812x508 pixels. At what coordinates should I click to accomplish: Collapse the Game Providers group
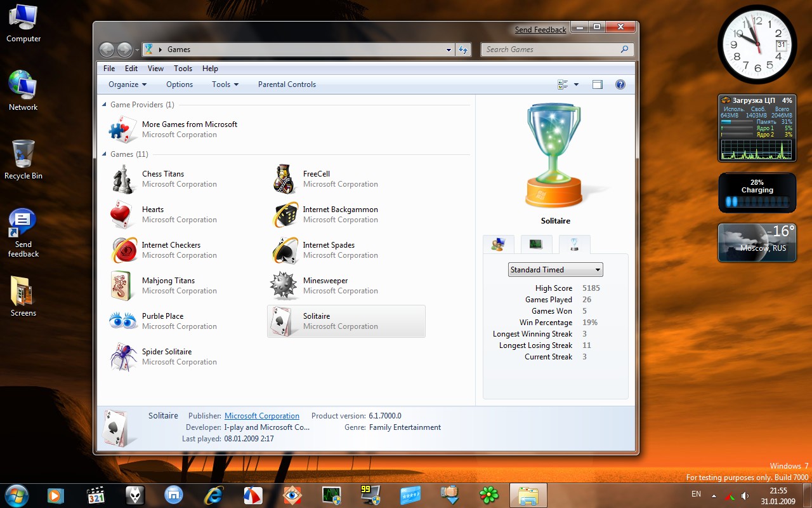(105, 105)
